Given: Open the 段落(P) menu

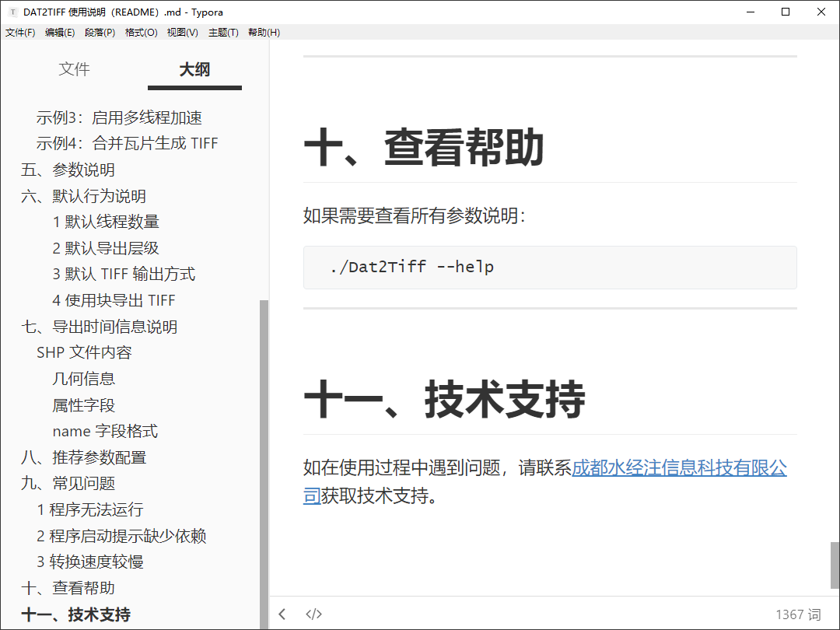Looking at the screenshot, I should (x=100, y=32).
